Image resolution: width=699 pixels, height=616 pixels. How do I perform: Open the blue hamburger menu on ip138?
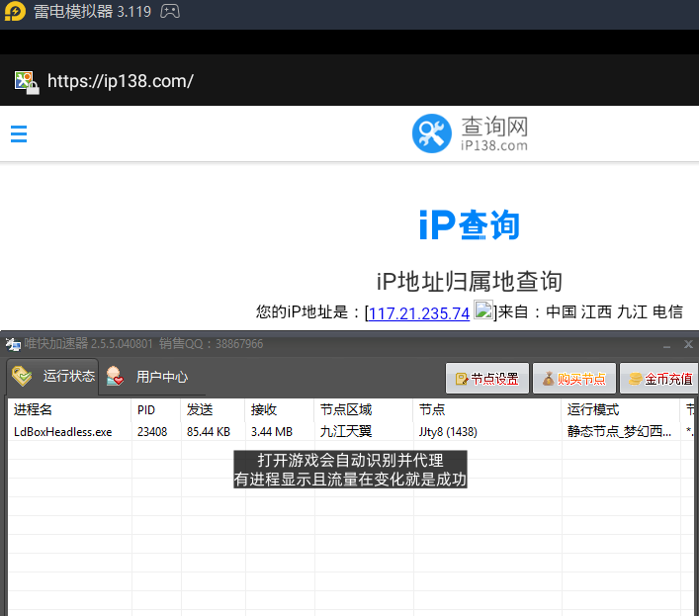(x=19, y=133)
